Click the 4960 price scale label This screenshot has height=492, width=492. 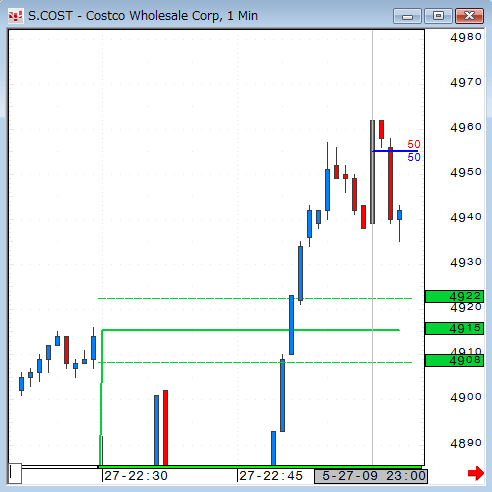pyautogui.click(x=466, y=127)
